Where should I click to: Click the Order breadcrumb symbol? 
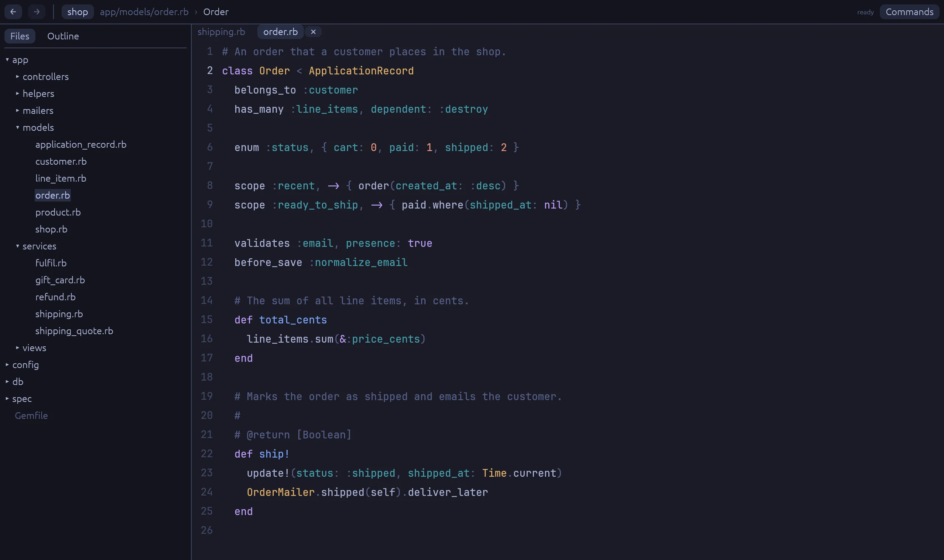216,12
